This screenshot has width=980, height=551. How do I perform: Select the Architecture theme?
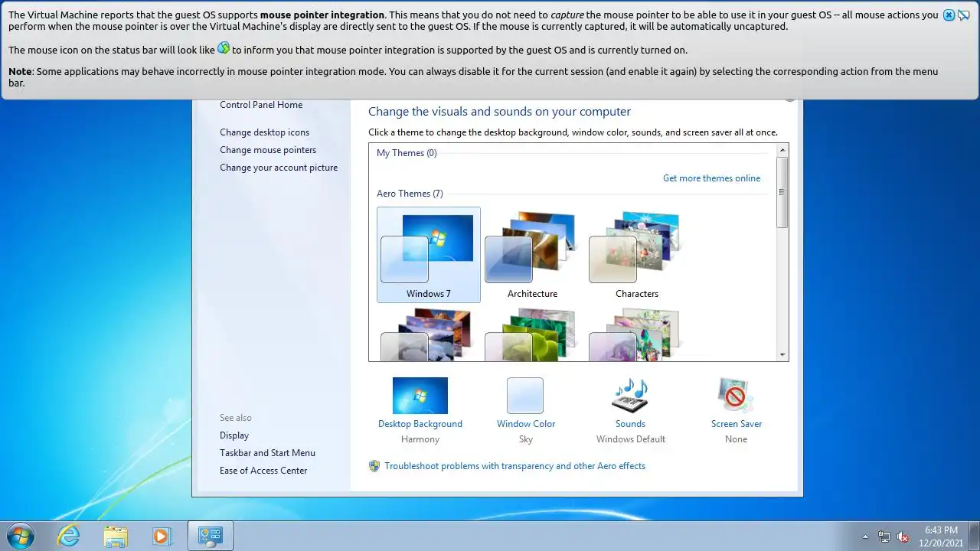pos(533,255)
